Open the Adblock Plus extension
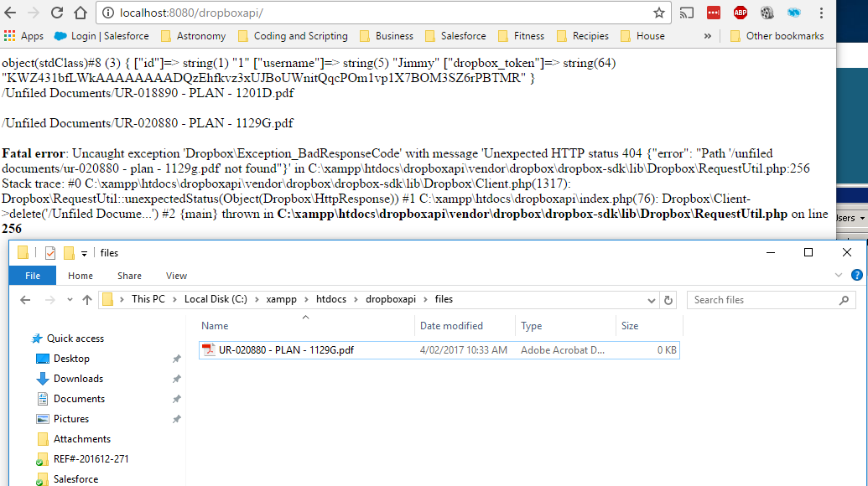Image resolution: width=868 pixels, height=486 pixels. [741, 13]
